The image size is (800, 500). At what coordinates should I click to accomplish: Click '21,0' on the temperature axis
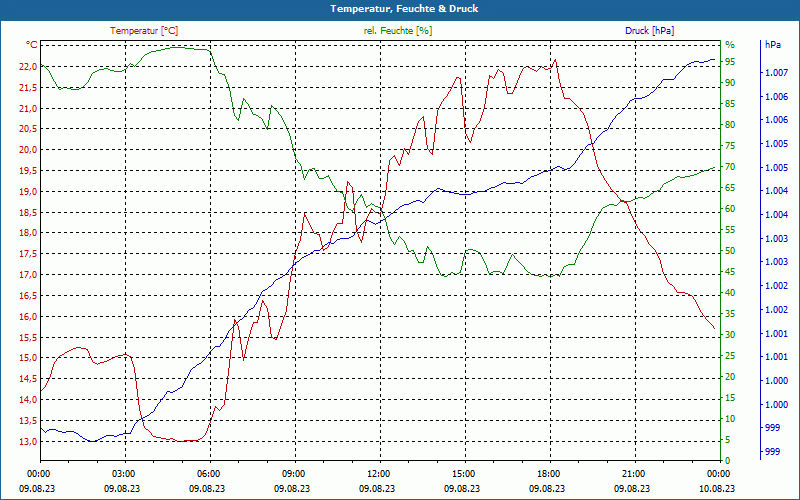pyautogui.click(x=28, y=109)
